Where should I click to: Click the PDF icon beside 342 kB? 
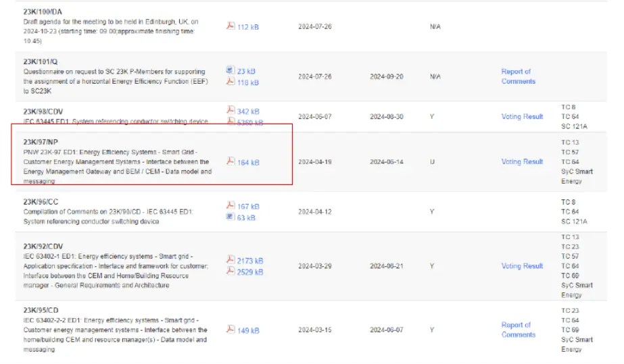(230, 110)
